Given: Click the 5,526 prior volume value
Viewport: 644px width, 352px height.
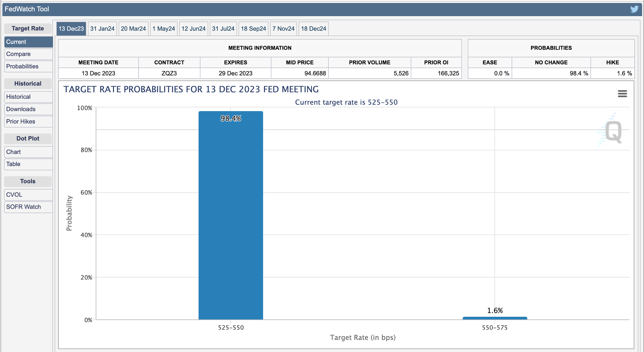Looking at the screenshot, I should 401,73.
